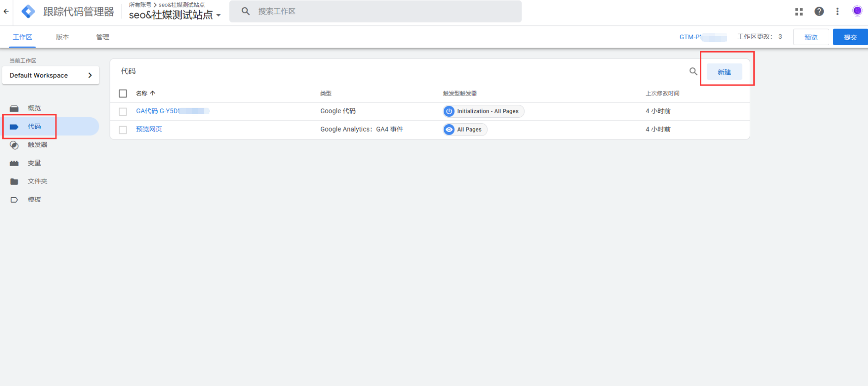Click the Initialization - All Pages trigger chip
The image size is (868, 386).
coord(483,111)
